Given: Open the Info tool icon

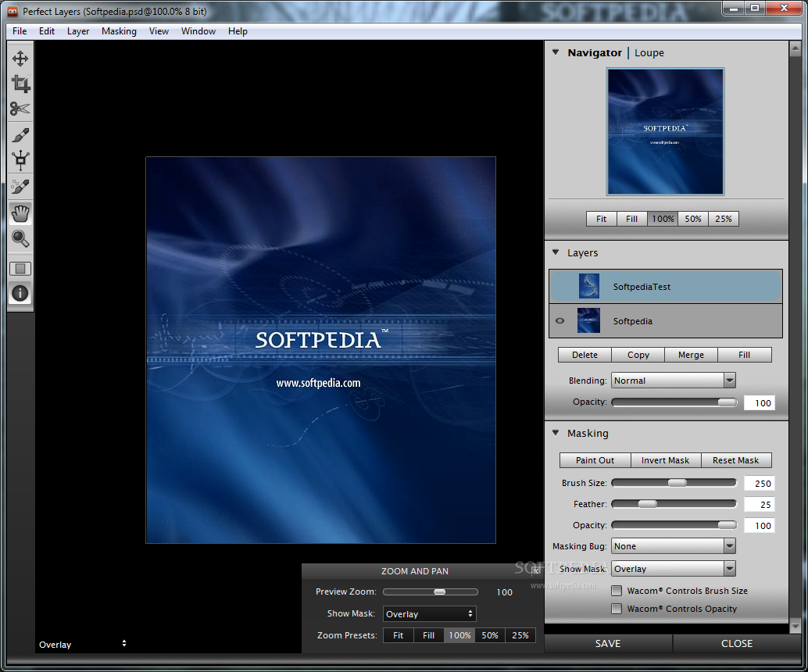Looking at the screenshot, I should click(20, 293).
